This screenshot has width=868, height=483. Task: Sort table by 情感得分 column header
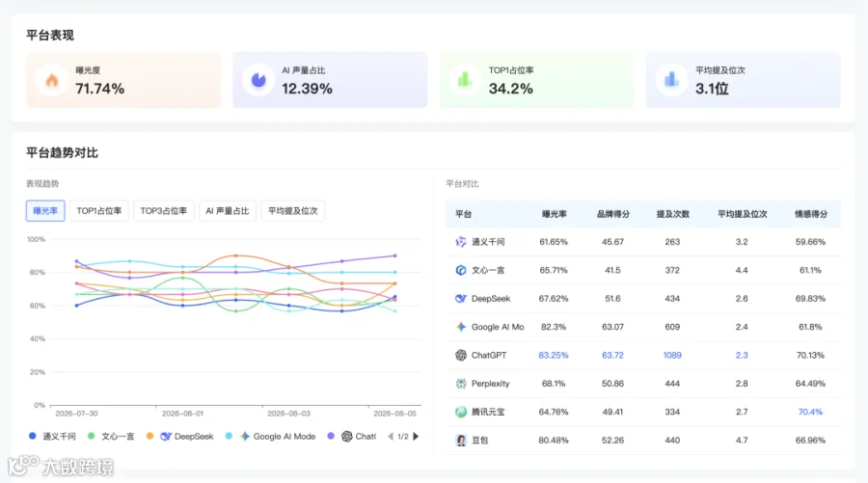point(810,214)
